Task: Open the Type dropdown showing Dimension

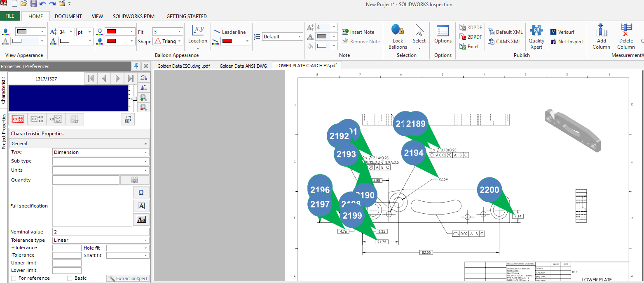Action: pos(101,151)
